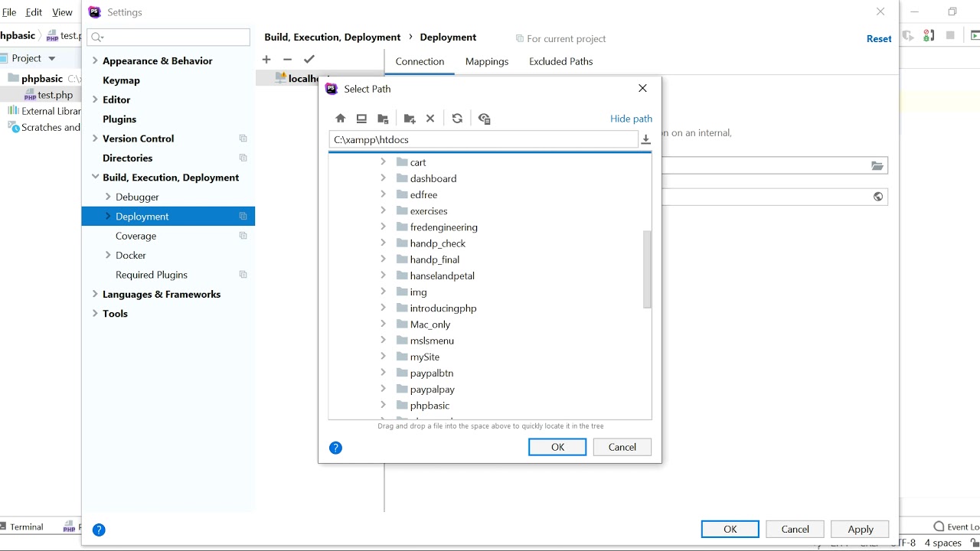
Task: Cancel the Select Path dialog
Action: tap(622, 447)
